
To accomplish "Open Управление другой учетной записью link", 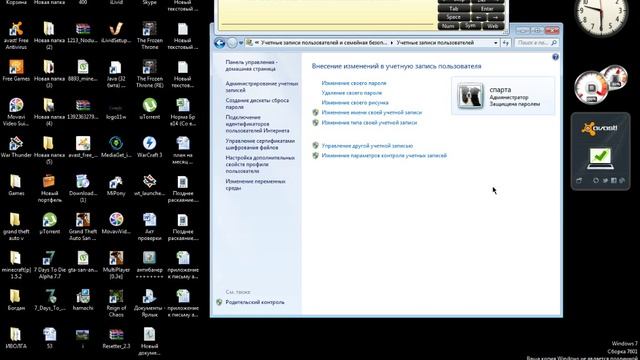I will (x=367, y=146).
